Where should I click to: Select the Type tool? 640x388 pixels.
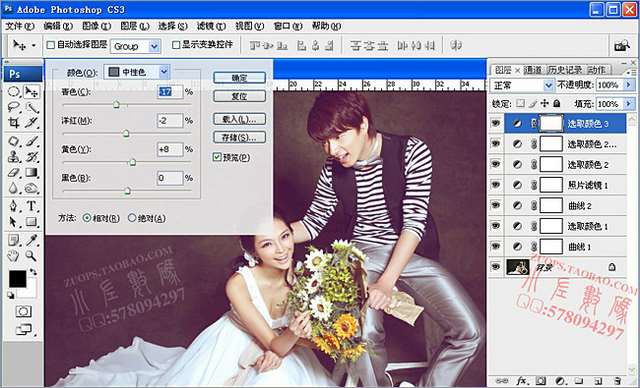[x=31, y=206]
